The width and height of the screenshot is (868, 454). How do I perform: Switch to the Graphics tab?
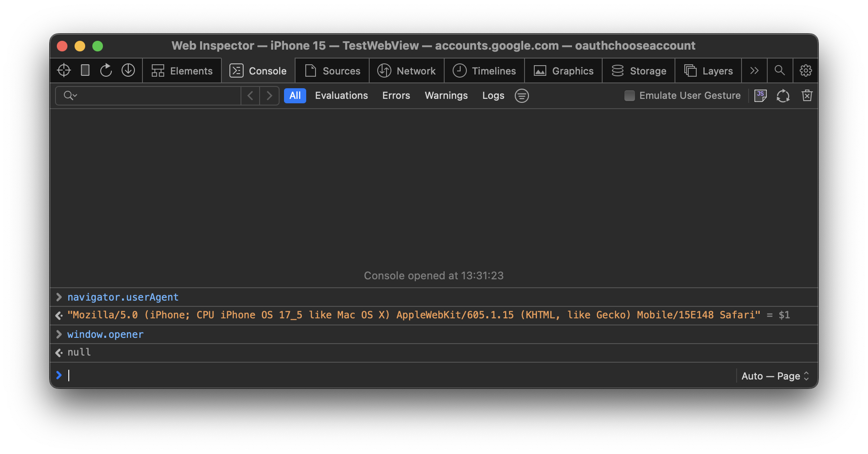click(563, 70)
